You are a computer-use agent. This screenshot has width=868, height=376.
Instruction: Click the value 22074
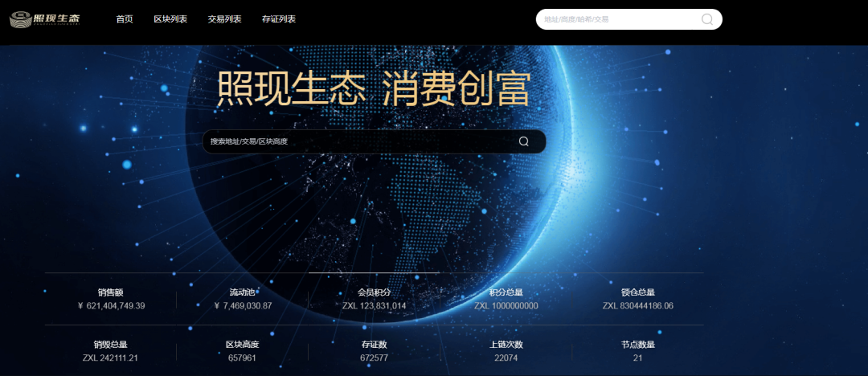point(506,358)
